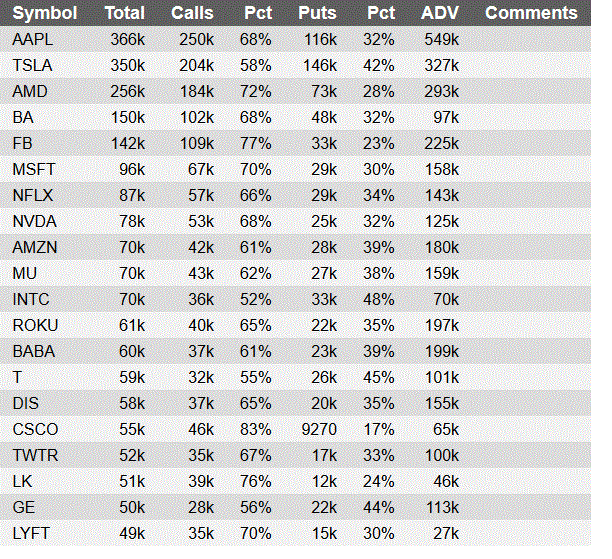Select the LYFT row symbol
Image resolution: width=612 pixels, height=559 pixels.
[x=31, y=533]
